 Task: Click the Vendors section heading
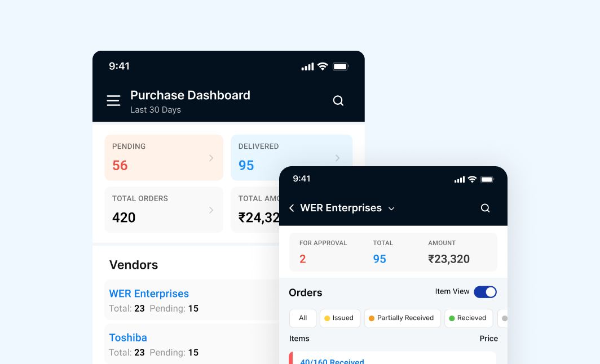click(x=134, y=265)
